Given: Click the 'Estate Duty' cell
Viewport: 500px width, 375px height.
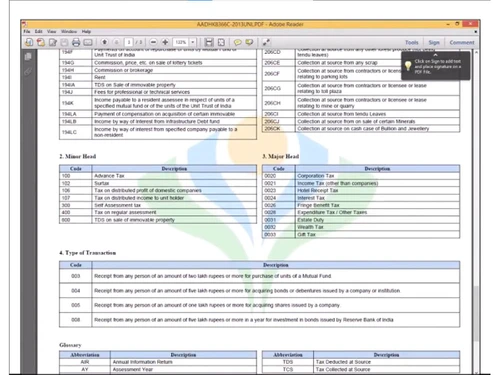Looking at the screenshot, I should [x=377, y=220].
